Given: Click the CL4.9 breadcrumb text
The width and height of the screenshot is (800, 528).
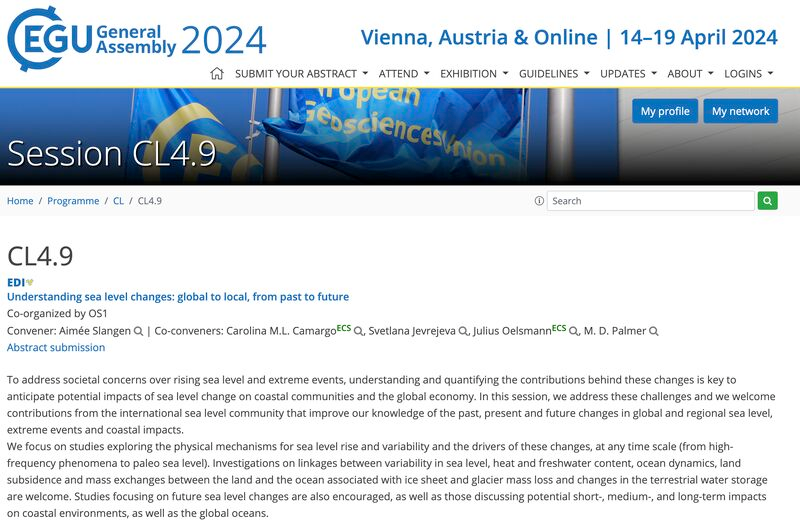Looking at the screenshot, I should [149, 201].
